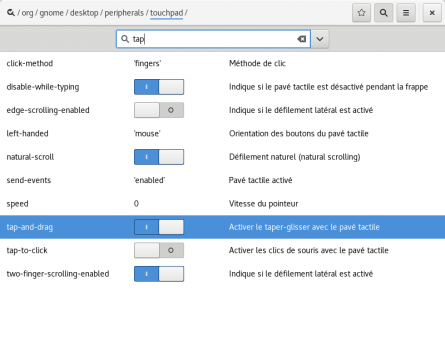Focus the search field containing 'tap'
The image size is (445, 360).
coord(213,39)
